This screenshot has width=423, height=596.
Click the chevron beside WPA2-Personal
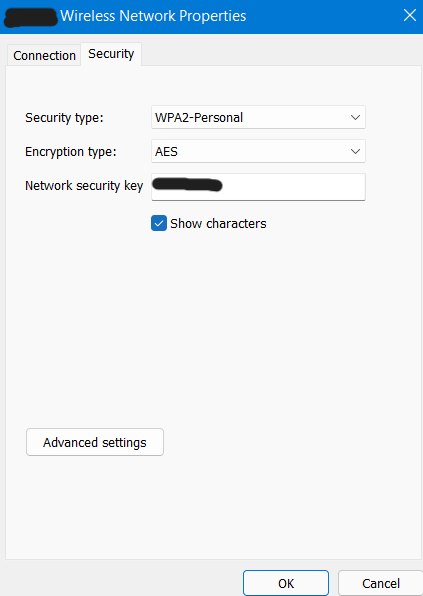355,117
